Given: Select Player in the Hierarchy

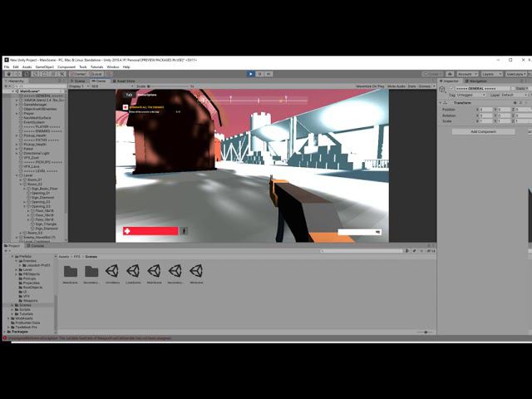Looking at the screenshot, I should point(29,113).
